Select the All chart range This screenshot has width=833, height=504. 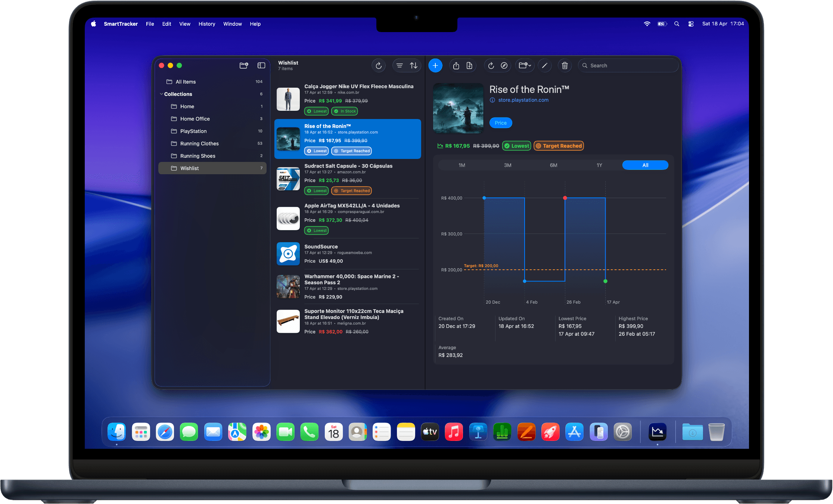[645, 165]
